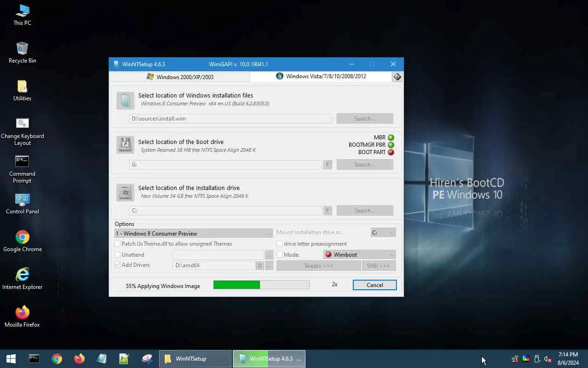Click the F button beside Installation drive C:

tap(328, 210)
